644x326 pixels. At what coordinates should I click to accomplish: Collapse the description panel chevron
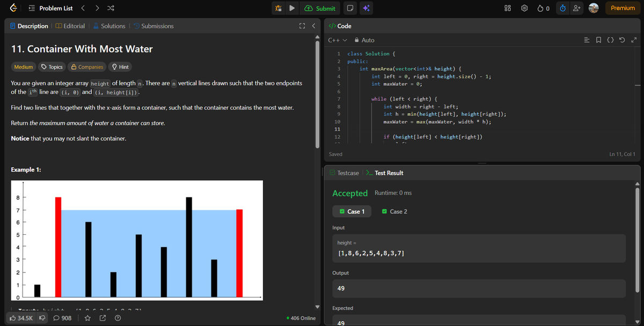click(313, 26)
